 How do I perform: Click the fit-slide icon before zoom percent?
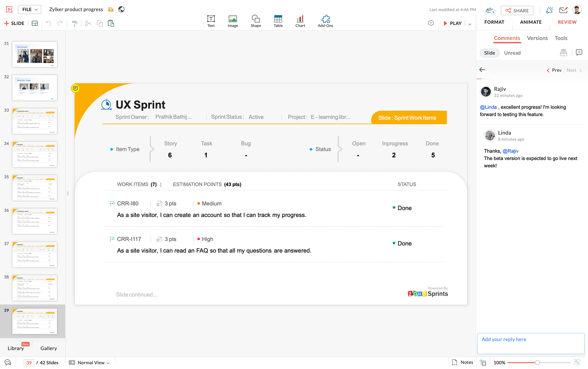pos(483,363)
